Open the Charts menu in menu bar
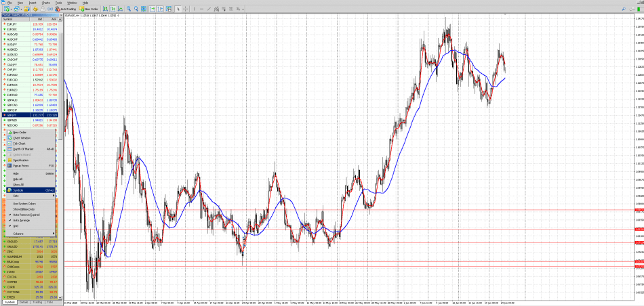The height and width of the screenshot is (306, 644). click(44, 3)
